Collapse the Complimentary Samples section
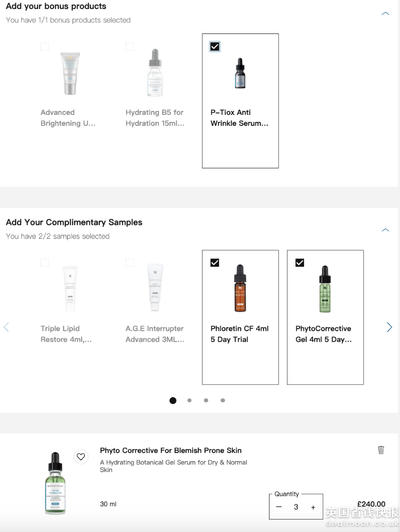 coord(385,230)
